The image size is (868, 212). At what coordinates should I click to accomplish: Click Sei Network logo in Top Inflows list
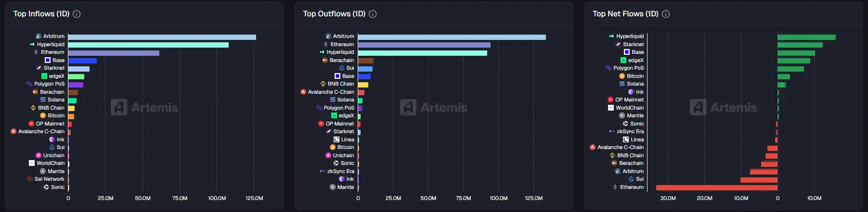click(30, 179)
